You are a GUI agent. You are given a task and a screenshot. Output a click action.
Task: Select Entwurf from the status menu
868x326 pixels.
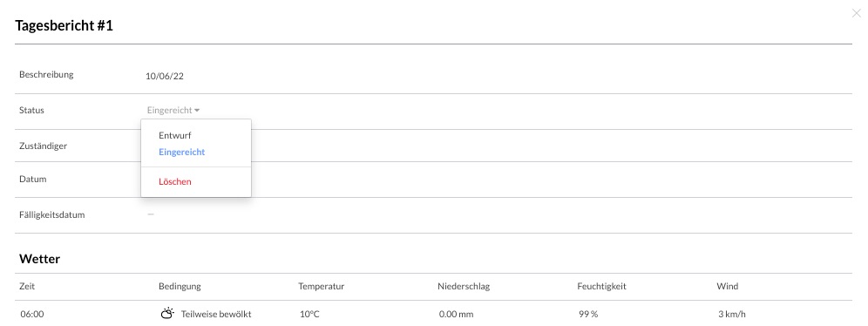click(175, 135)
